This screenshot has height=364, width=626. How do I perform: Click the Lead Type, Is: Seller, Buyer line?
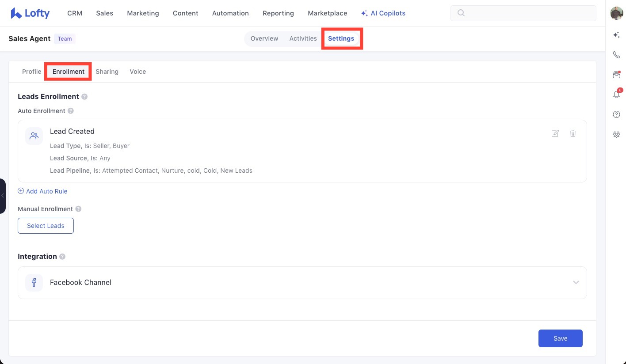[x=90, y=146]
